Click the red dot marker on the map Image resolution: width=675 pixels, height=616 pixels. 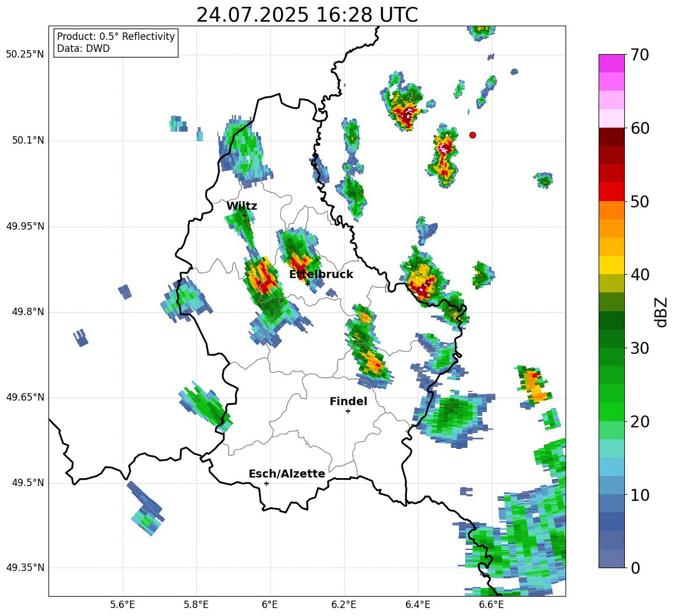473,135
